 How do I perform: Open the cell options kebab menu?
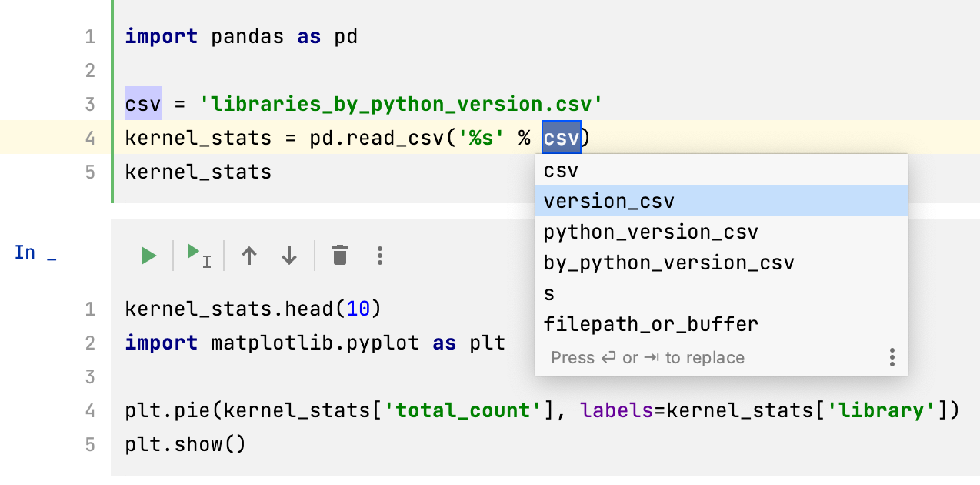click(x=380, y=255)
